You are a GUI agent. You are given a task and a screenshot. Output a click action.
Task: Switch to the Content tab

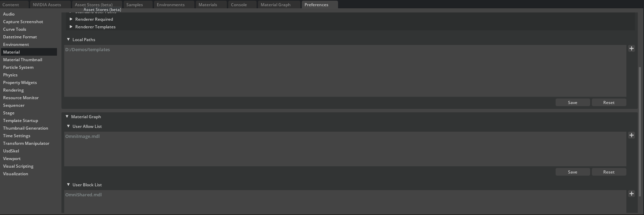pyautogui.click(x=15, y=4)
